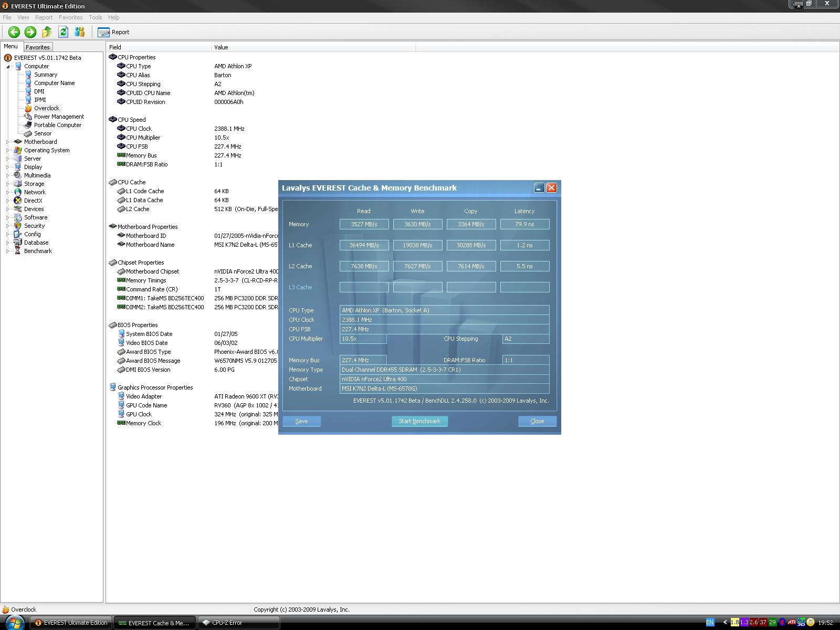Click the L1 Cache Latency 1.2 ns field
The width and height of the screenshot is (840, 630).
pyautogui.click(x=525, y=245)
